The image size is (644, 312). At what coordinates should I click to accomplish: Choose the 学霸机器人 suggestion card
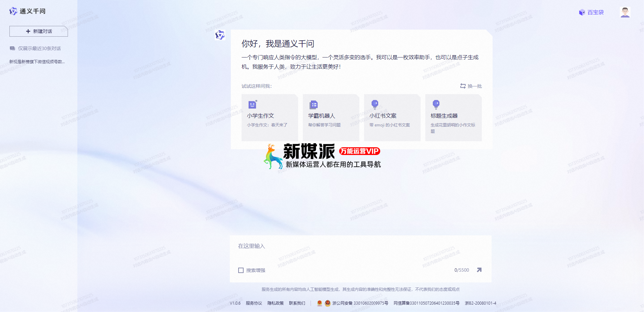pyautogui.click(x=331, y=118)
